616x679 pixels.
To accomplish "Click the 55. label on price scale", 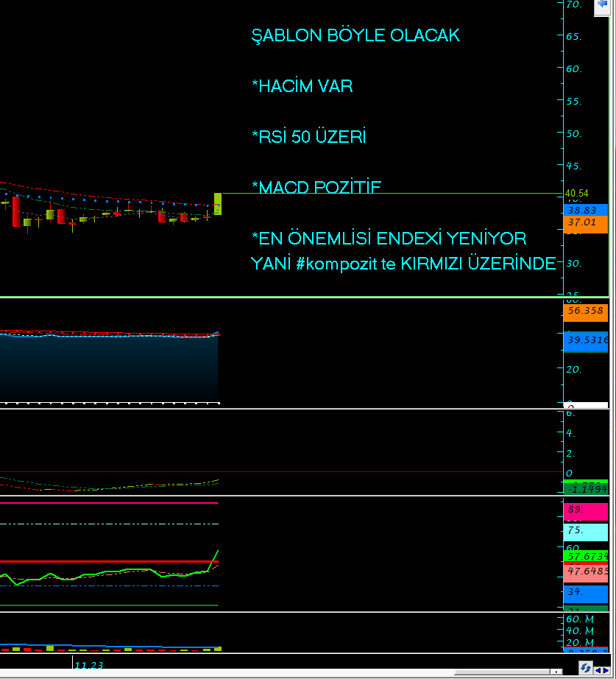I will pos(574,102).
